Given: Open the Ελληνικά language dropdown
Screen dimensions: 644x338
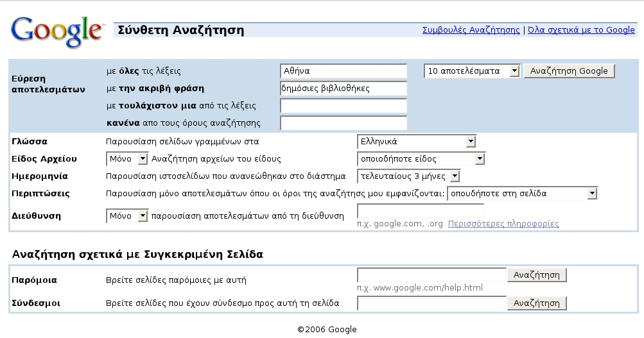Looking at the screenshot, I should point(417,142).
